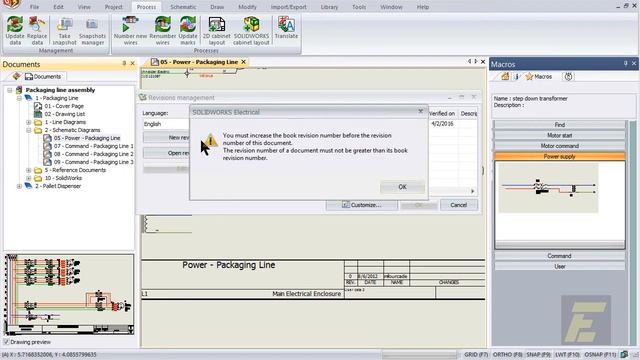This screenshot has width=640, height=360.
Task: Run Number new wires process
Action: pos(130,31)
